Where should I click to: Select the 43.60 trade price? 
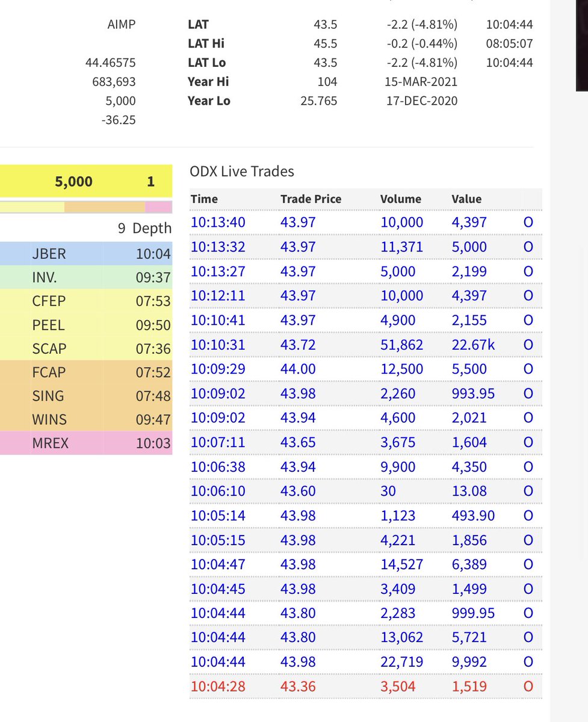point(298,491)
